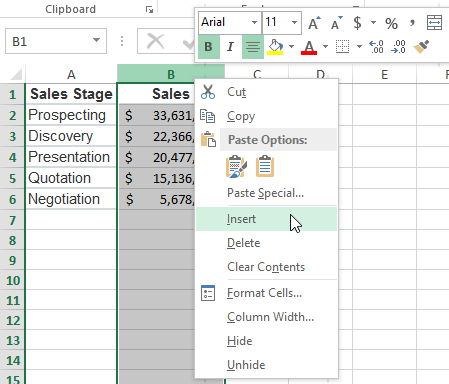This screenshot has width=449, height=384.
Task: Select column A header
Action: (71, 74)
